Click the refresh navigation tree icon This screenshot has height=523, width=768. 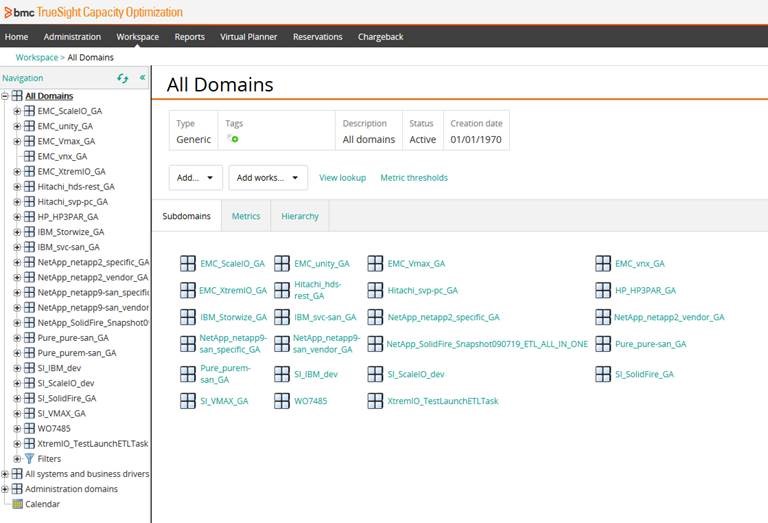[x=123, y=78]
